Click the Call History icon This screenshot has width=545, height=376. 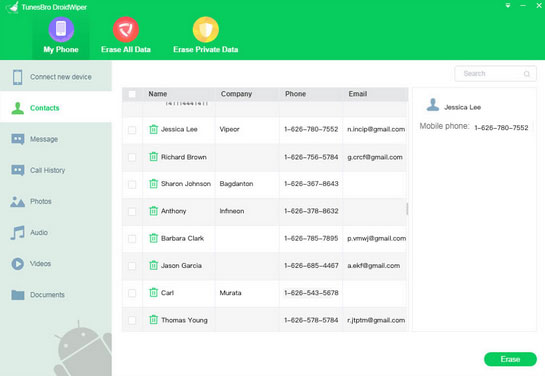[18, 170]
